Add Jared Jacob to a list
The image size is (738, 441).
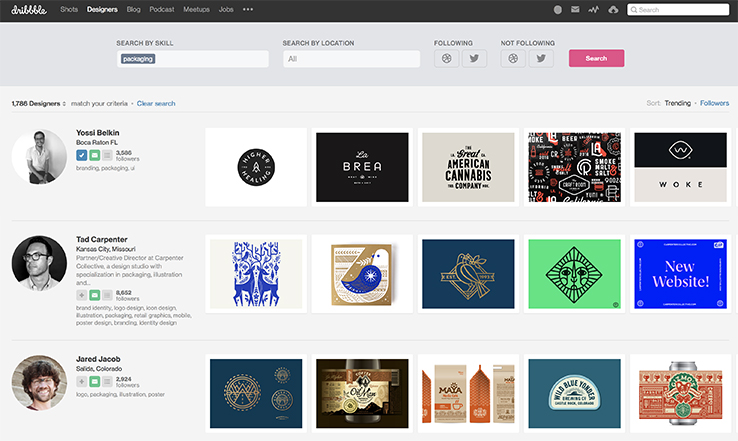(x=107, y=382)
